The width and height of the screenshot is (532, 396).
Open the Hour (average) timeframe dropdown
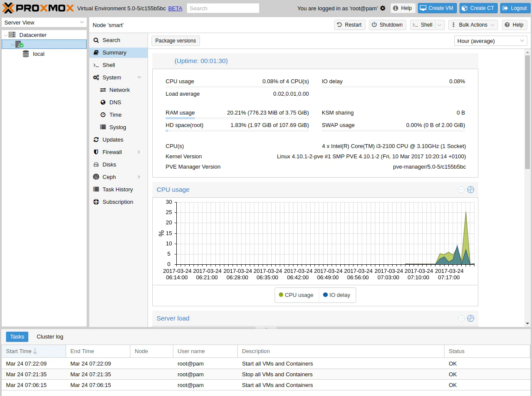coord(491,41)
